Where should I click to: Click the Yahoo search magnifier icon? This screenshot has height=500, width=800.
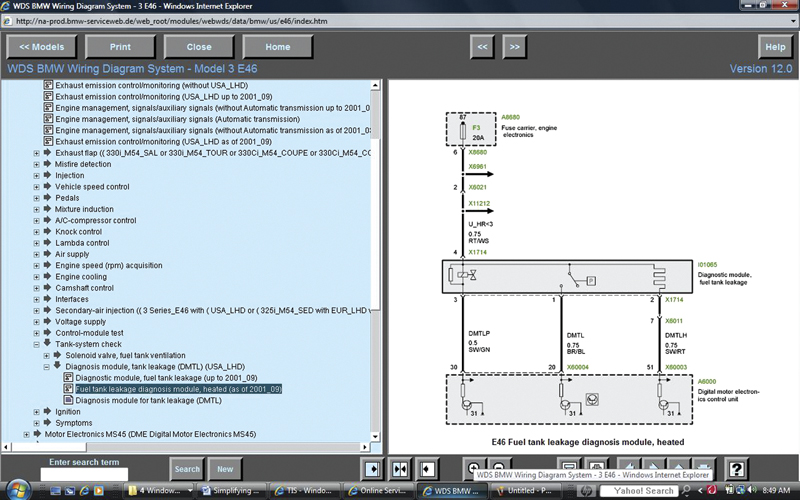coord(687,491)
